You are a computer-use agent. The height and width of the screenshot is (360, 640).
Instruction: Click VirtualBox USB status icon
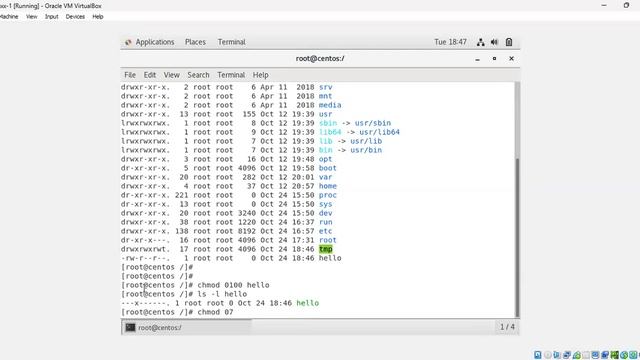(578, 355)
